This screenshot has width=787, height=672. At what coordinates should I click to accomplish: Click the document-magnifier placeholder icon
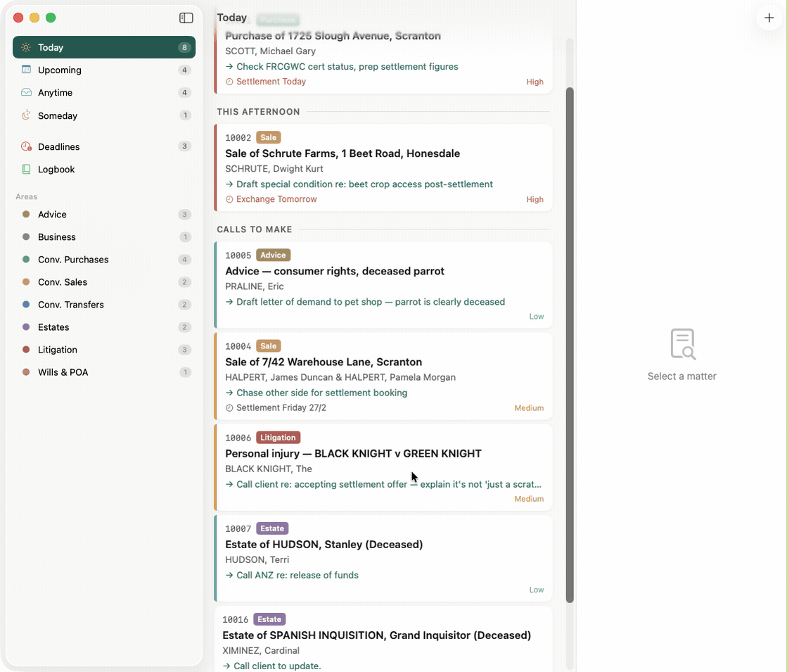682,344
